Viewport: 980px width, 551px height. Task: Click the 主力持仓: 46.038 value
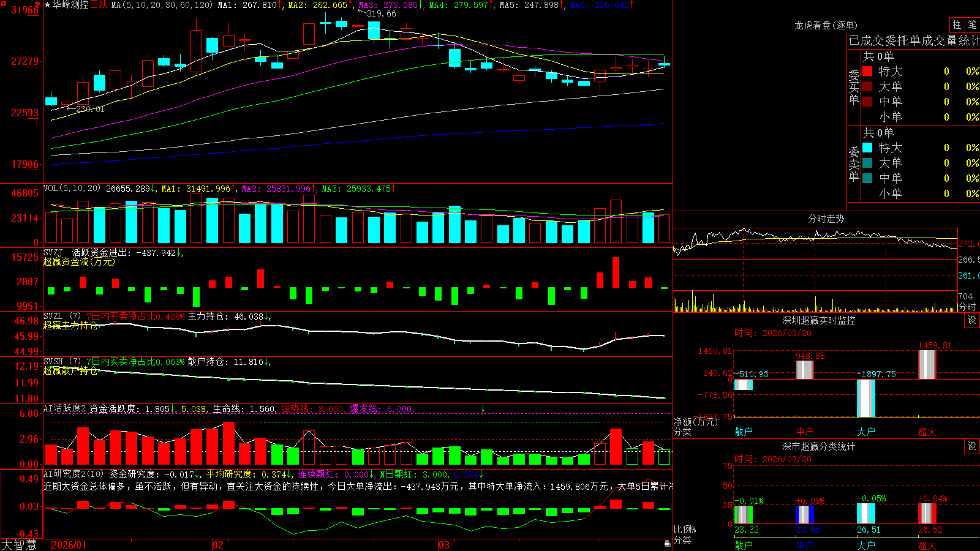[227, 317]
